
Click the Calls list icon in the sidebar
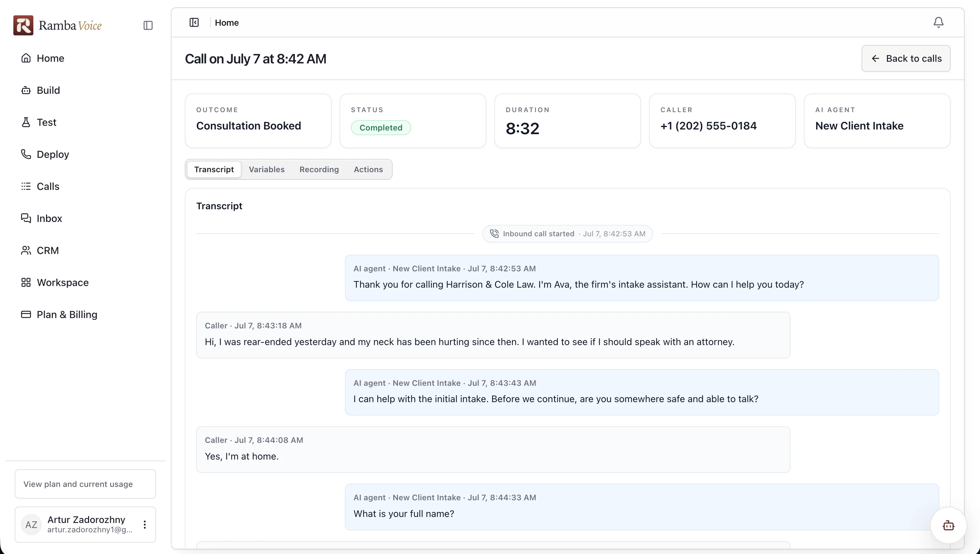26,186
